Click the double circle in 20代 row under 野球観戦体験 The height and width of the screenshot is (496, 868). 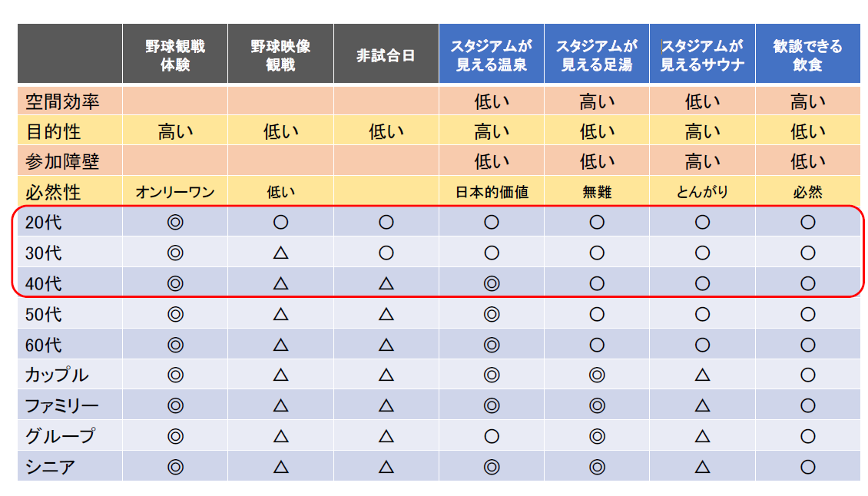(175, 223)
